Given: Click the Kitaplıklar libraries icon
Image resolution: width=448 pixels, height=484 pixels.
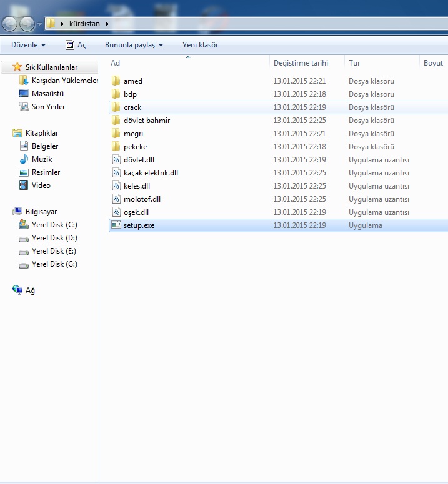Looking at the screenshot, I should (17, 133).
